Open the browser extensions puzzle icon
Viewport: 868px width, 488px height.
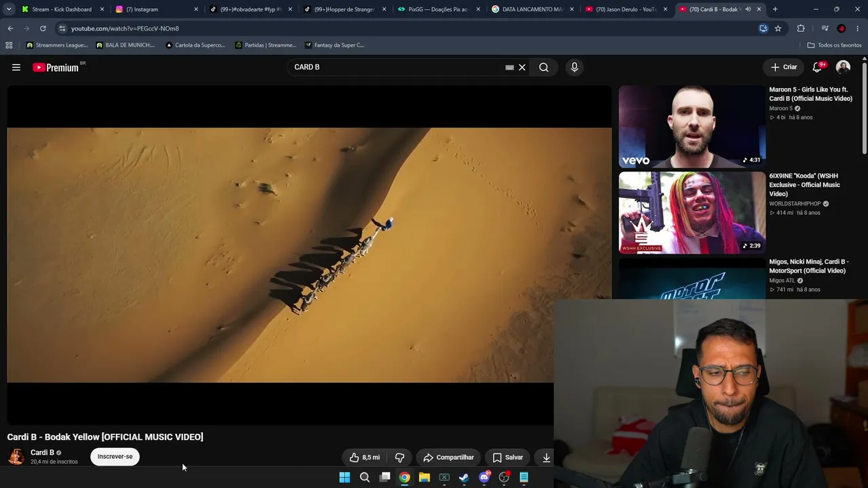pos(801,28)
